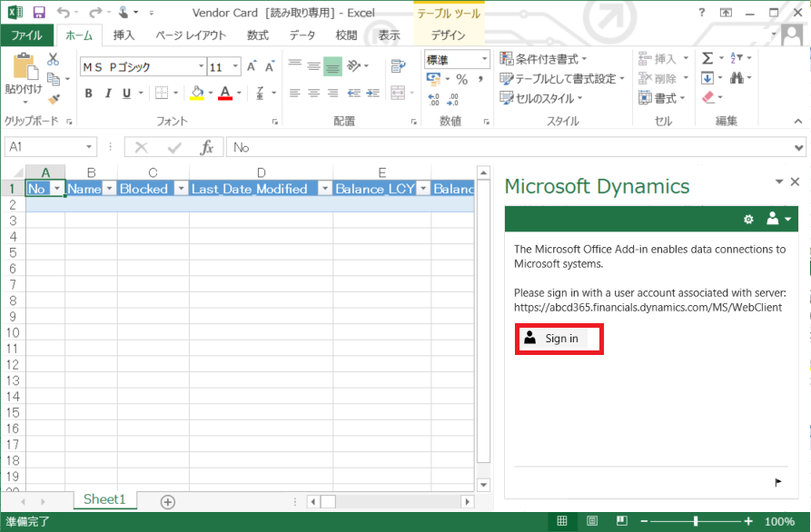The image size is (811, 532).
Task: Increase decimal places
Action: [433, 99]
